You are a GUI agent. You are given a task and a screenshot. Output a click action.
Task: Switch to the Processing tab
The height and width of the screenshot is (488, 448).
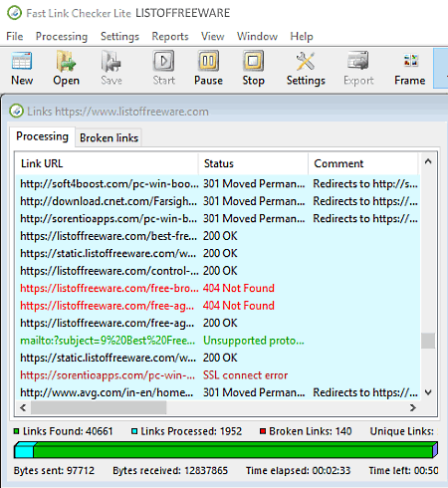pyautogui.click(x=42, y=136)
